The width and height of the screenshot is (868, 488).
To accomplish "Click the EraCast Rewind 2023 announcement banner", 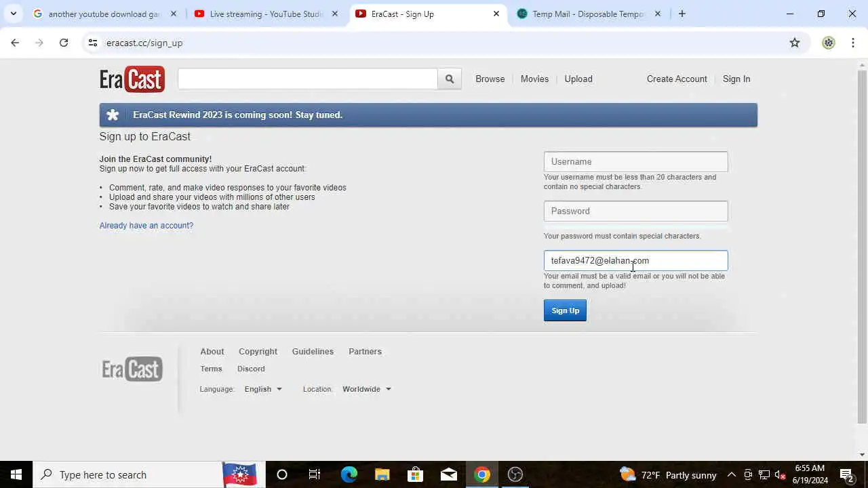I will (429, 115).
